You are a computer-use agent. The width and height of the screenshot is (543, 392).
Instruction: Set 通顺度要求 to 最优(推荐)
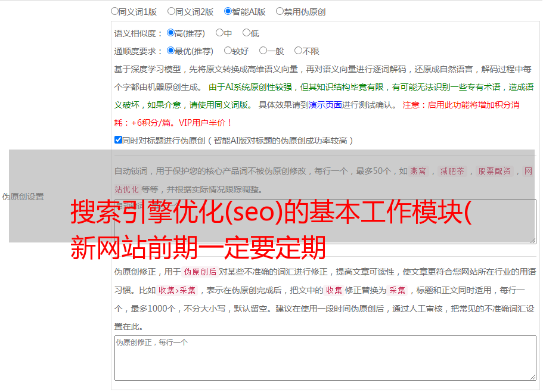pos(170,51)
